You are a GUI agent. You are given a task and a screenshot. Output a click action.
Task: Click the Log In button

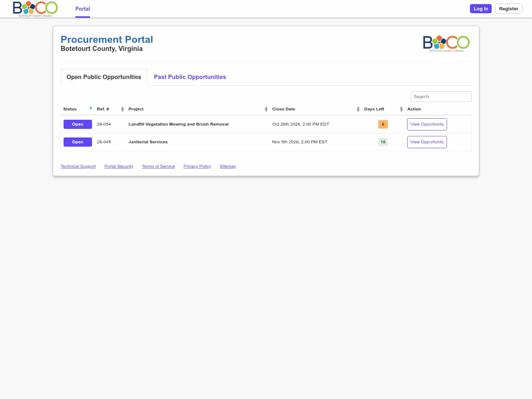click(481, 8)
